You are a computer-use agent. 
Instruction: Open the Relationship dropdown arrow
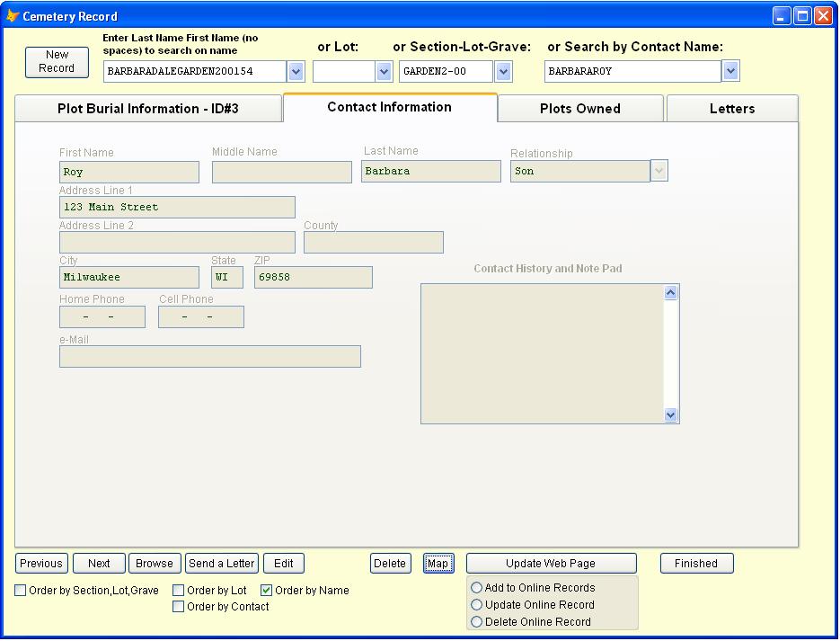pos(659,171)
